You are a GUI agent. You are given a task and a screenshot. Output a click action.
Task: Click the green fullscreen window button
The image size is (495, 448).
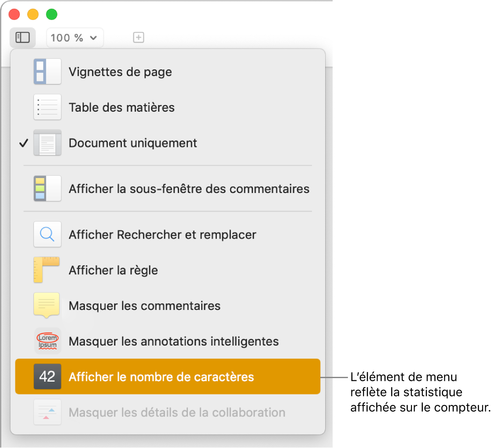tap(51, 14)
